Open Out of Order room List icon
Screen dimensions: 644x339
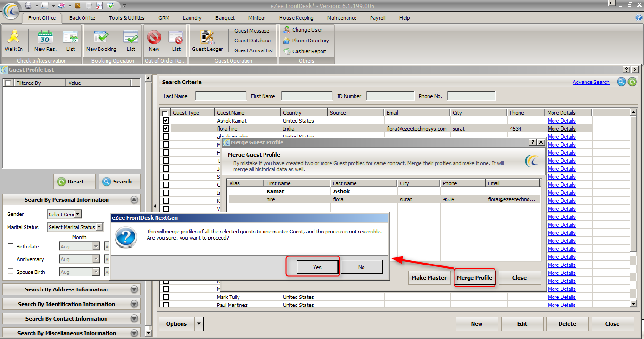point(176,37)
